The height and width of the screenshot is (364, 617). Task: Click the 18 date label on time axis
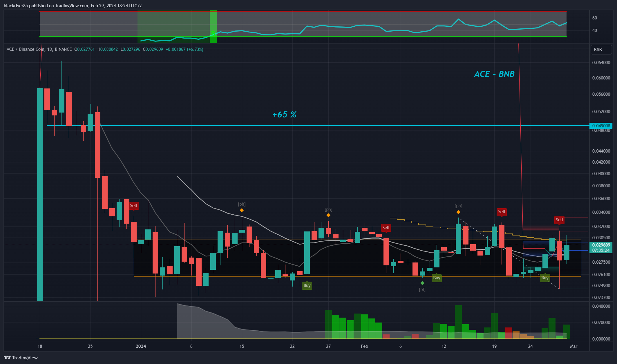[40, 346]
